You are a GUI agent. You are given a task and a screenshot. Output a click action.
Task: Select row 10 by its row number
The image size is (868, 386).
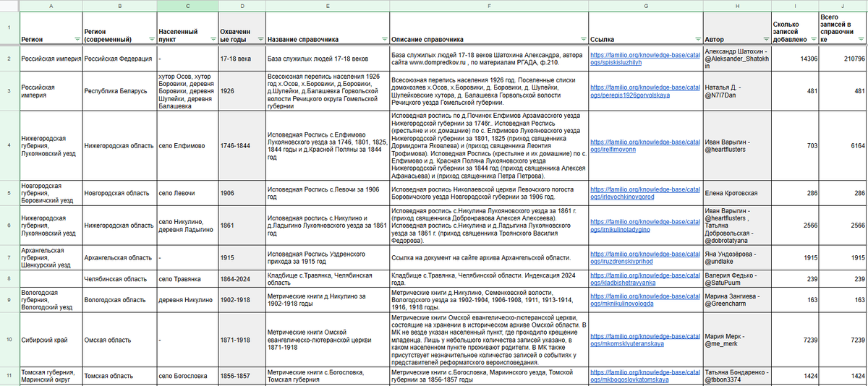pos(9,340)
